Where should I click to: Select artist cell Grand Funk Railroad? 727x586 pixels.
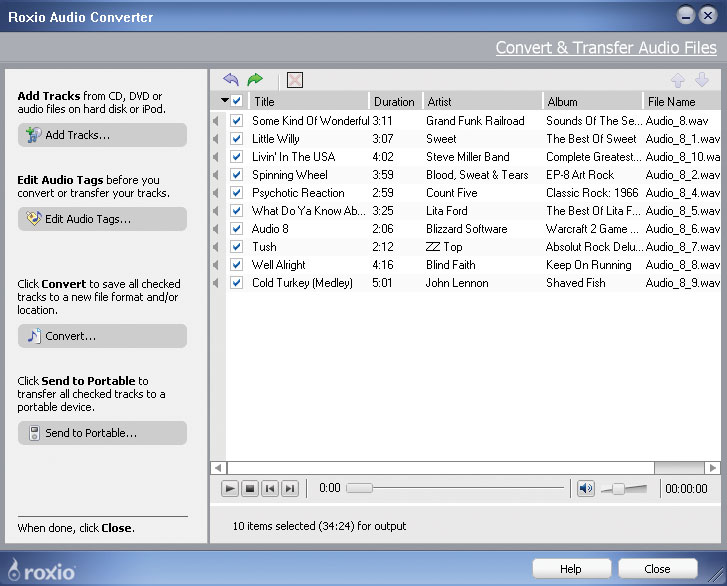(x=475, y=121)
